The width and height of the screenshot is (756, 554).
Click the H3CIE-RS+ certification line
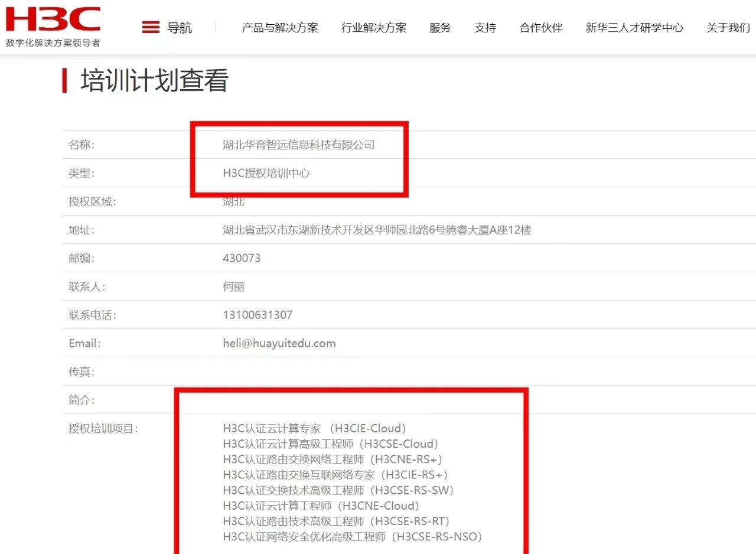coord(336,474)
